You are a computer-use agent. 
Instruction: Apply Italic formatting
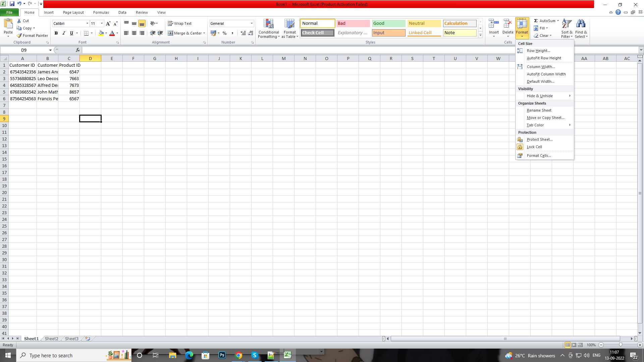63,33
